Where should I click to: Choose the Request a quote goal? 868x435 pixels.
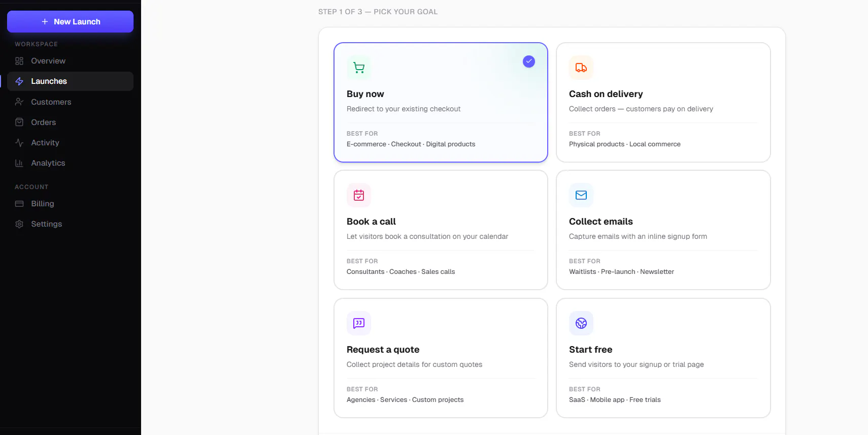[441, 358]
